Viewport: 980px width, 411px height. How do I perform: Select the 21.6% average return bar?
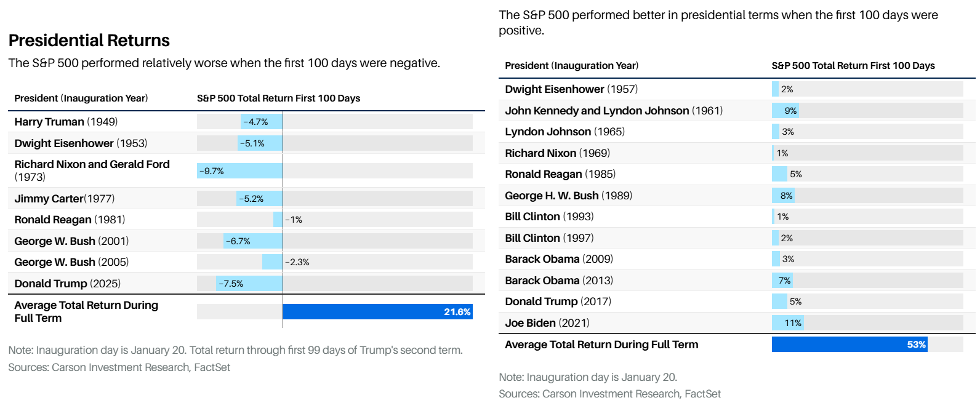pyautogui.click(x=377, y=312)
